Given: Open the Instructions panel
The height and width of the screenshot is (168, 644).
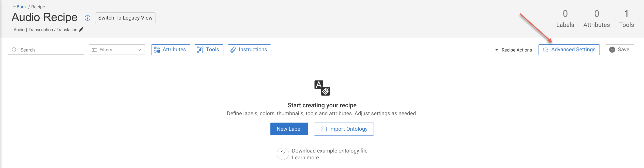Looking at the screenshot, I should (x=249, y=50).
